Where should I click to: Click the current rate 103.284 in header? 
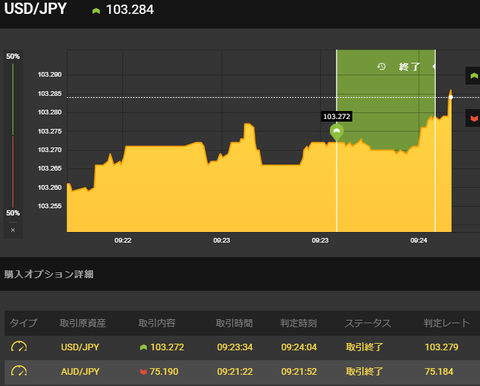(x=130, y=10)
